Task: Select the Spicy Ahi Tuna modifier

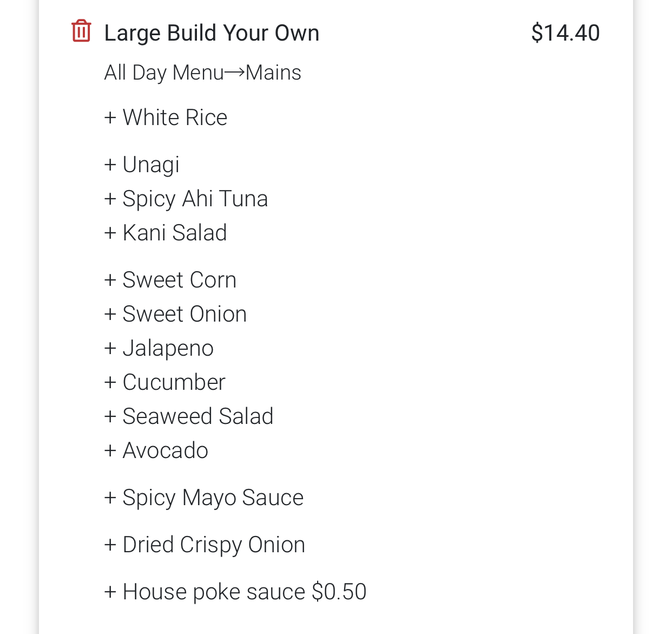Action: [186, 199]
